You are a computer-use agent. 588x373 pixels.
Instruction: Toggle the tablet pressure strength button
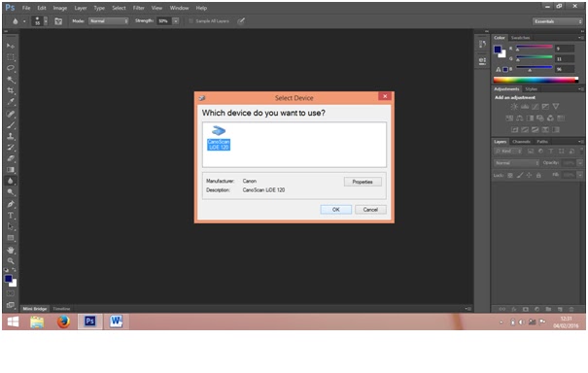pos(241,21)
